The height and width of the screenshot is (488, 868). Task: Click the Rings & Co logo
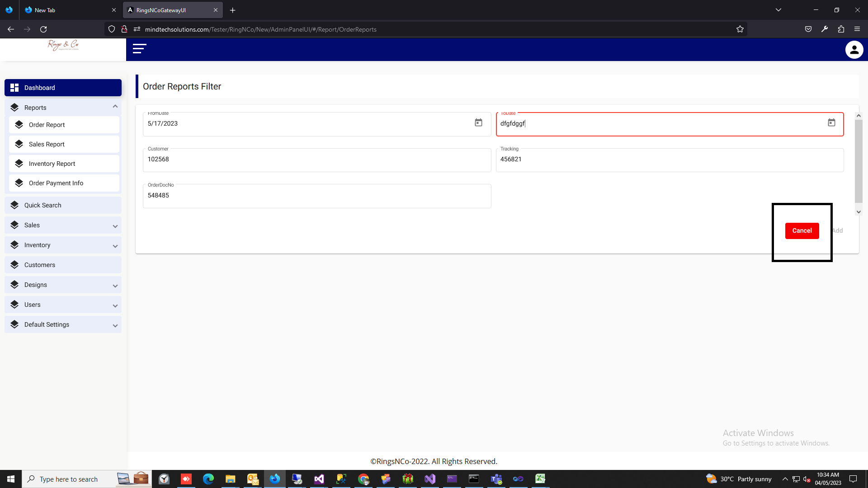(63, 45)
